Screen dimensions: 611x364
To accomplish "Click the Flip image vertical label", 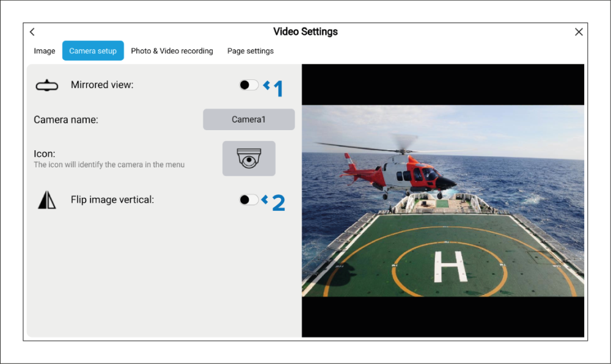I will [x=112, y=199].
